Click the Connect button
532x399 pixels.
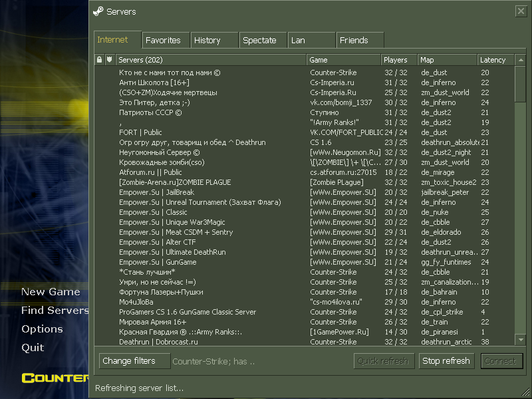tap(501, 361)
